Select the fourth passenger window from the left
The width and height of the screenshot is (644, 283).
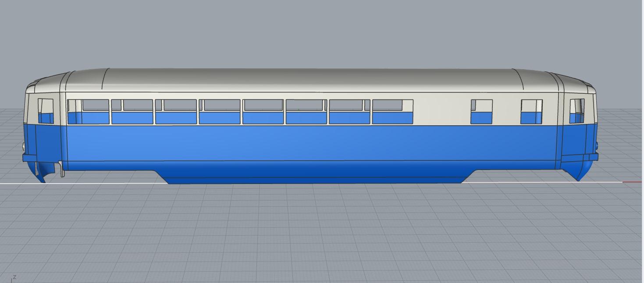[x=220, y=112]
